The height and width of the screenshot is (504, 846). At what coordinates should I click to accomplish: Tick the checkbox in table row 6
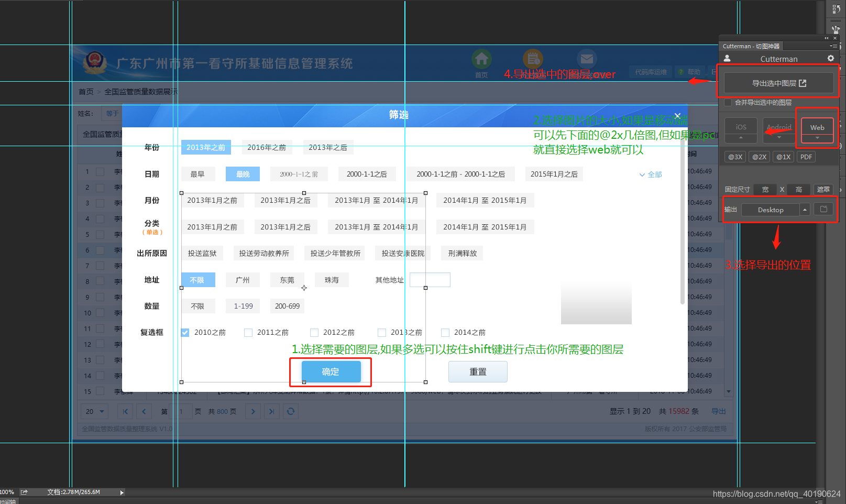(x=100, y=250)
